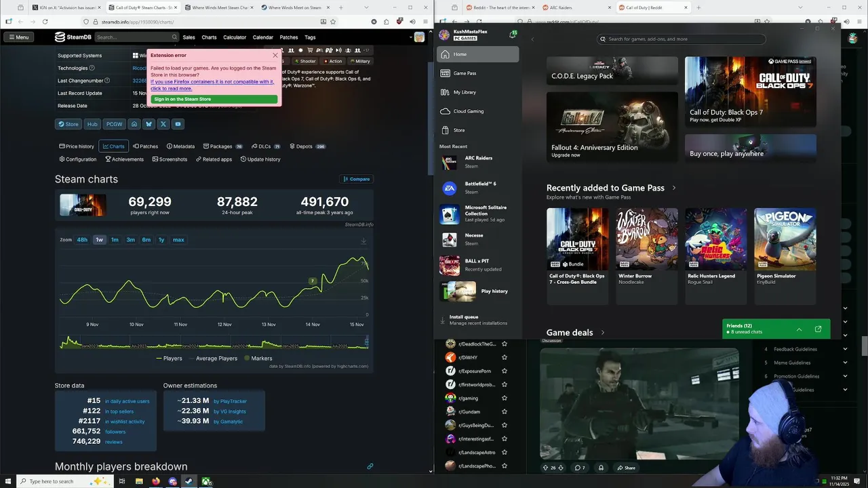Screen dimensions: 868x488
Task: Open the PCGW wiki button
Action: (114, 124)
